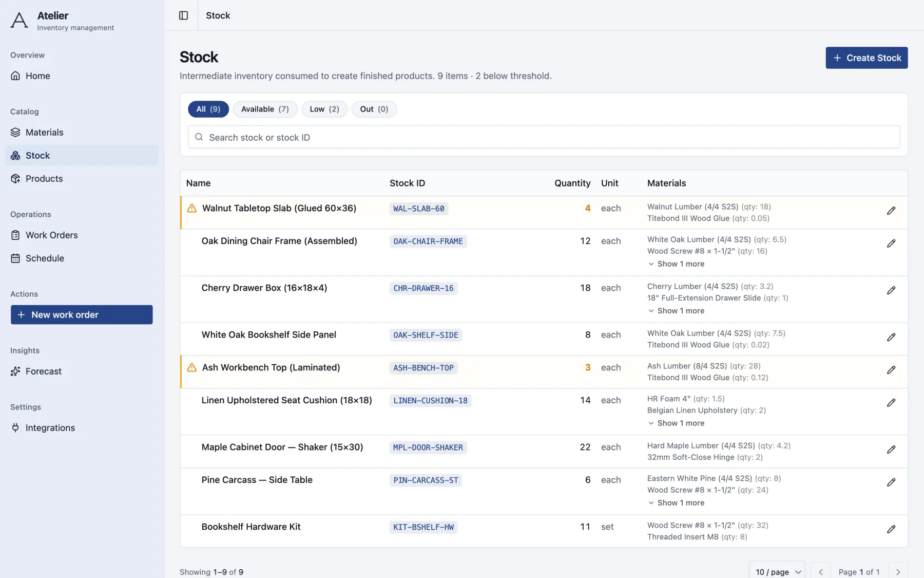This screenshot has width=924, height=578.
Task: Select the Available (7) filter
Action: point(265,109)
